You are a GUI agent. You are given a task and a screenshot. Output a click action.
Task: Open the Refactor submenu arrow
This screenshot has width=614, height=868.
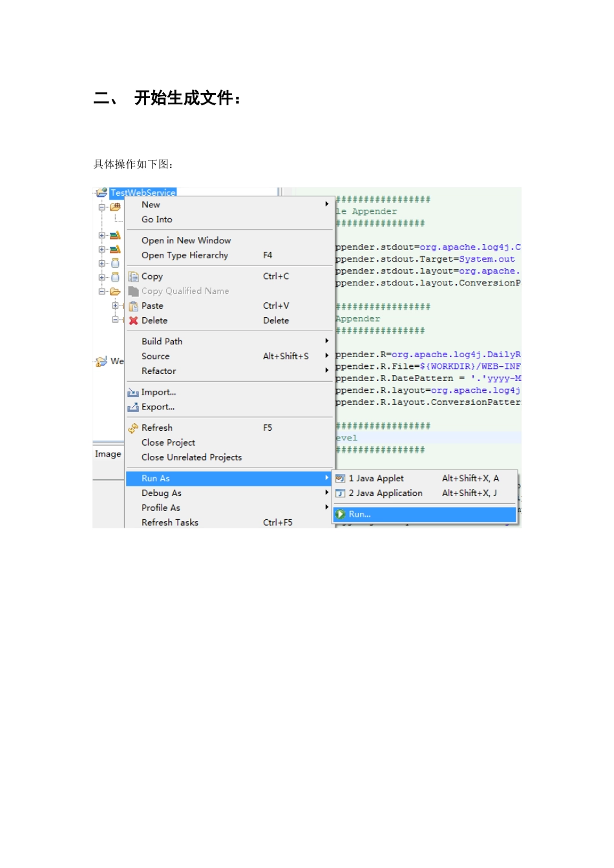pos(327,371)
